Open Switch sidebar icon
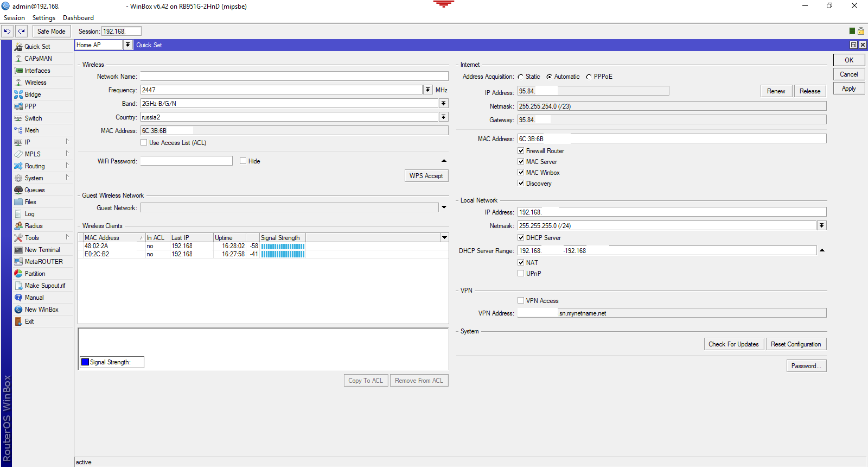The width and height of the screenshot is (868, 467). coord(18,118)
